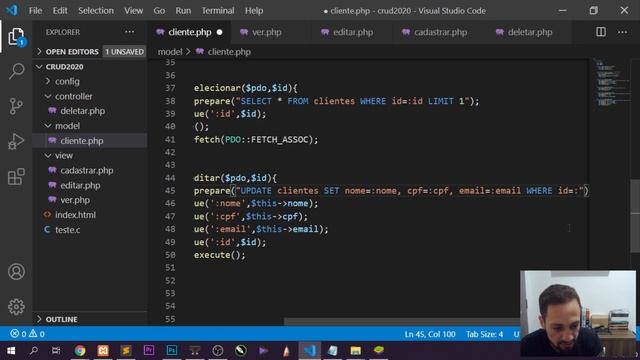Place cursor on line 45 UPDATE statement
The image size is (640, 360).
pyautogui.click(x=391, y=191)
